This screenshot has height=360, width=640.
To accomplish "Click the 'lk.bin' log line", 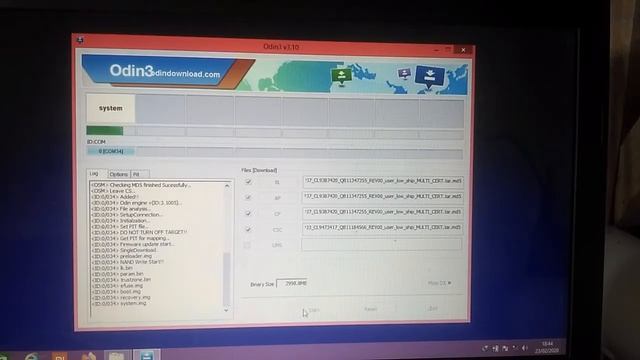I will pyautogui.click(x=112, y=268).
